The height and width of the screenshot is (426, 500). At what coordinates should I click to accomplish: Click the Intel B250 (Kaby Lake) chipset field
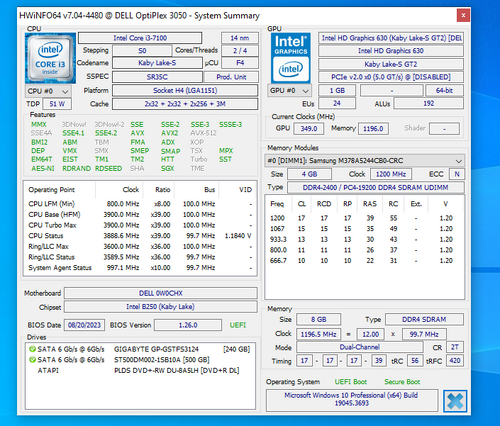click(161, 307)
